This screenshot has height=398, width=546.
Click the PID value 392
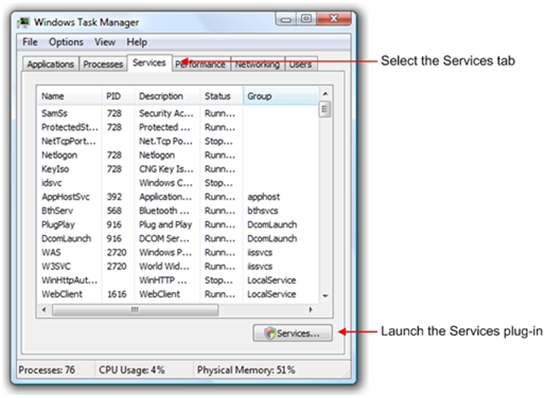tap(114, 197)
